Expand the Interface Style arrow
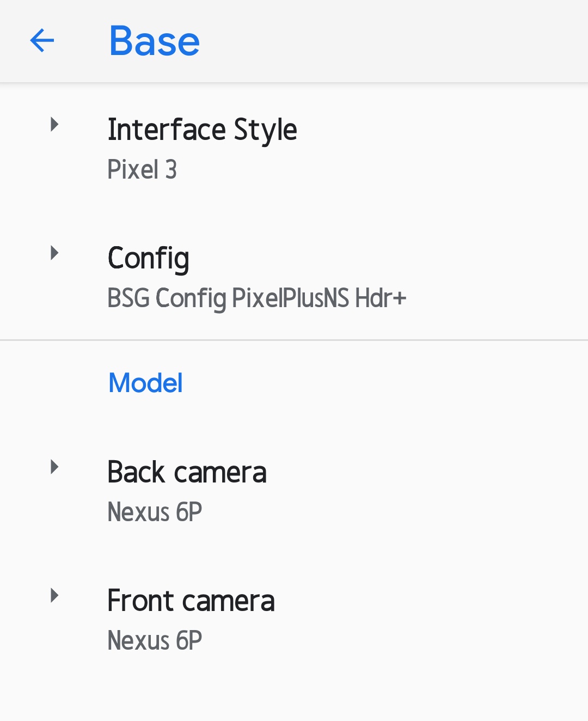Screen dimensions: 588x721 click(x=54, y=125)
